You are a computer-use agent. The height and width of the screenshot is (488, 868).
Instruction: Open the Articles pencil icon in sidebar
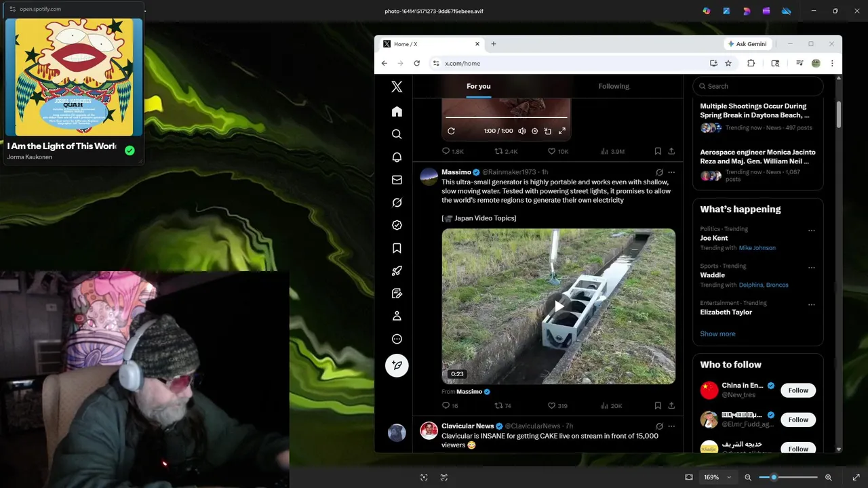[x=397, y=293]
